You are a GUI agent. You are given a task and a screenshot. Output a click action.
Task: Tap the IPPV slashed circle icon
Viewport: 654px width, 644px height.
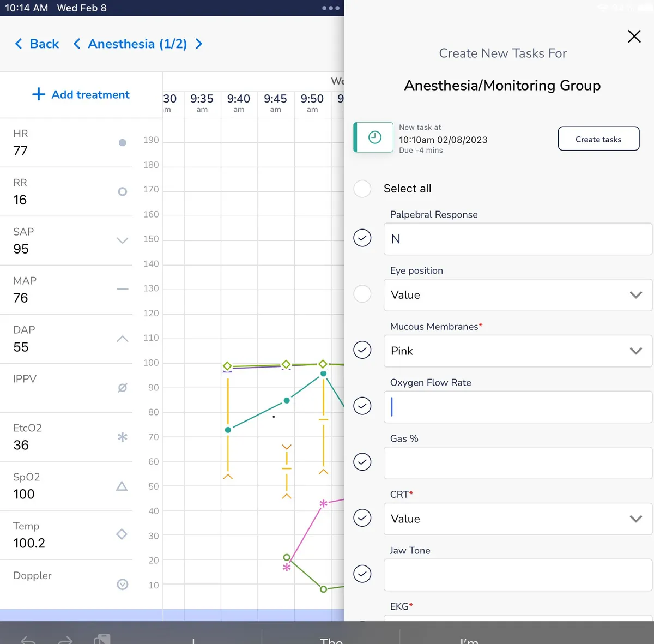(x=123, y=388)
